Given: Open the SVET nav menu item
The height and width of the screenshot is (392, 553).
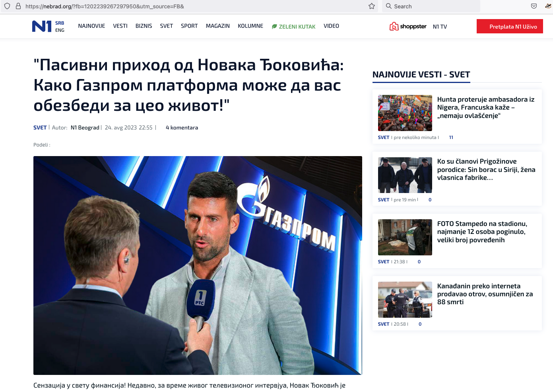Looking at the screenshot, I should coord(166,26).
